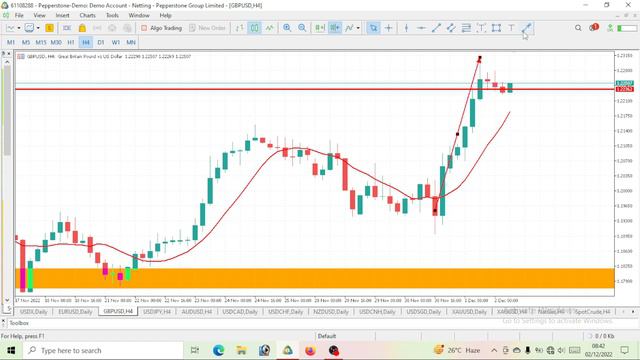The width and height of the screenshot is (640, 360).
Task: Open the indicators list icon
Action: tap(349, 28)
